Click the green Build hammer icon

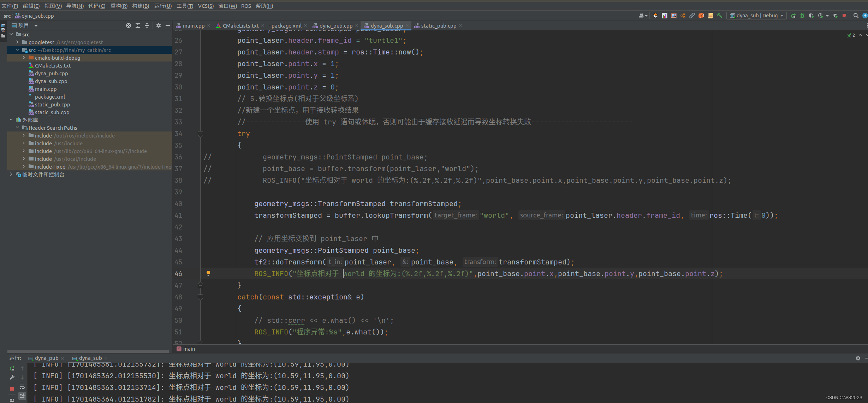[719, 16]
